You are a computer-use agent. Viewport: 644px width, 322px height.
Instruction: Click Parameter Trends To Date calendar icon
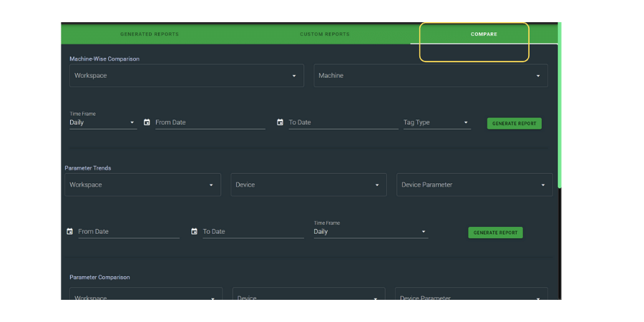194,232
